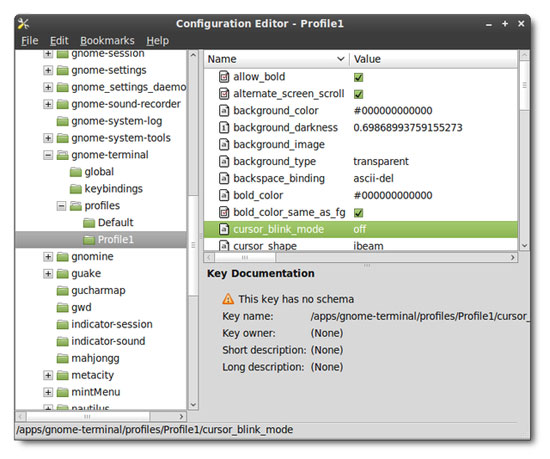The image size is (550, 459).
Task: Click the cursor_shape value ibeam
Action: tap(368, 246)
